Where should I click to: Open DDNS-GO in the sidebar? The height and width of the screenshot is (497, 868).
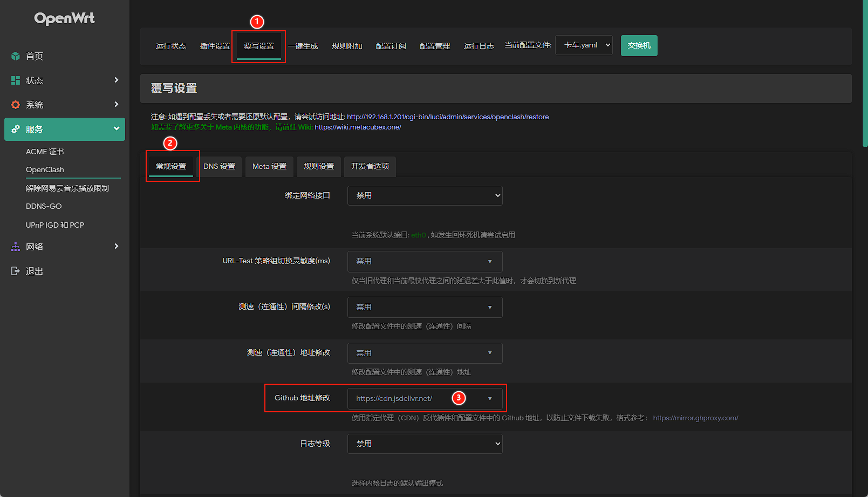tap(44, 206)
